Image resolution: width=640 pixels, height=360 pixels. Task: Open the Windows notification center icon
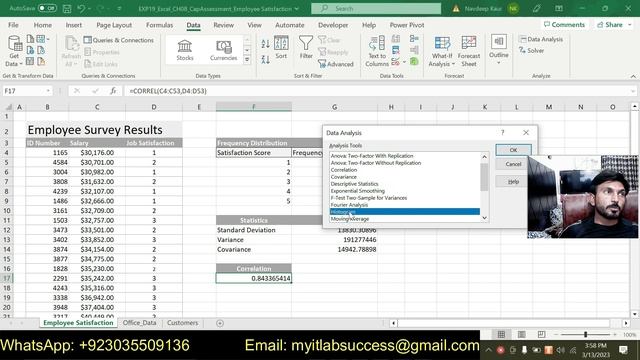click(x=623, y=350)
